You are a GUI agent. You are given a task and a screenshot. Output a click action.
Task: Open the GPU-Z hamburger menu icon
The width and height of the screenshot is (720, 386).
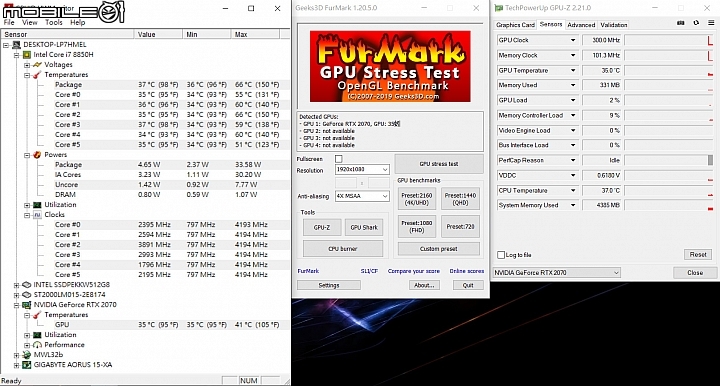[711, 23]
